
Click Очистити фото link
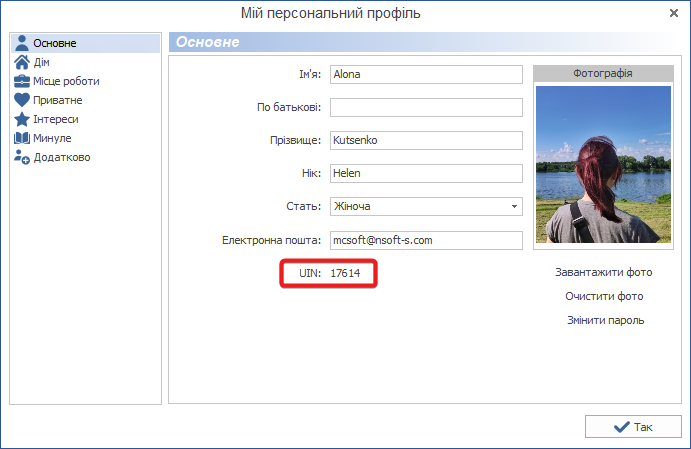point(604,296)
